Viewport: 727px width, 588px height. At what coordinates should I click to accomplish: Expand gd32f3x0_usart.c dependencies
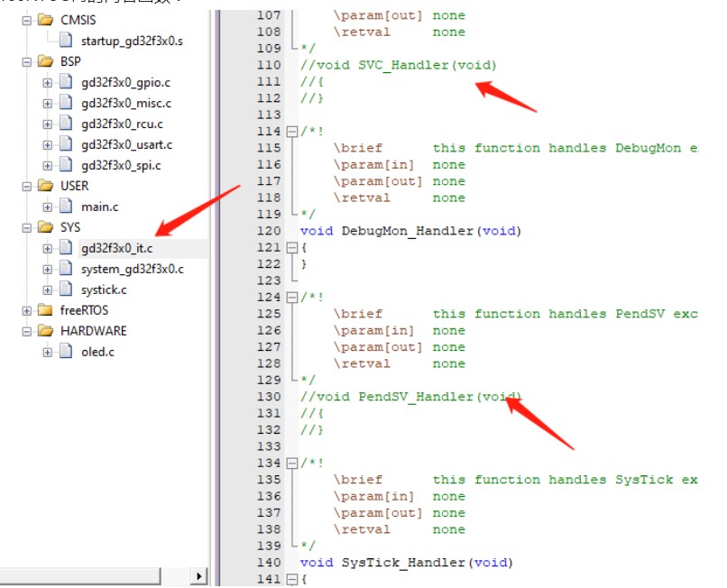tap(47, 145)
